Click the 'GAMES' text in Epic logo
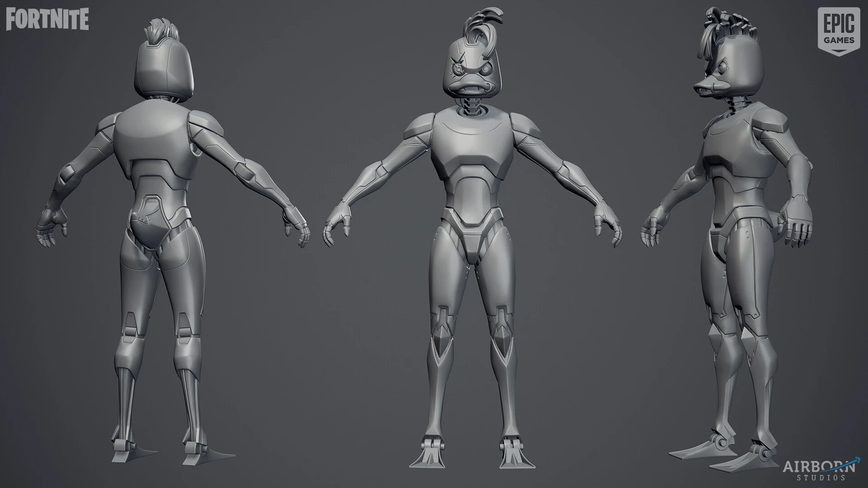Viewport: 868px width, 488px height. pyautogui.click(x=839, y=40)
